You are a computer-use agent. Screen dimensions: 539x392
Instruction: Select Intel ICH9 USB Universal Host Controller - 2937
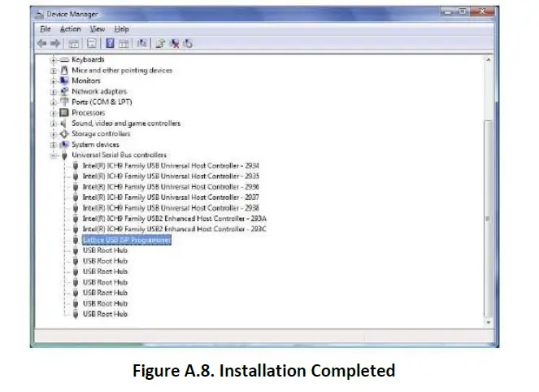tap(171, 198)
